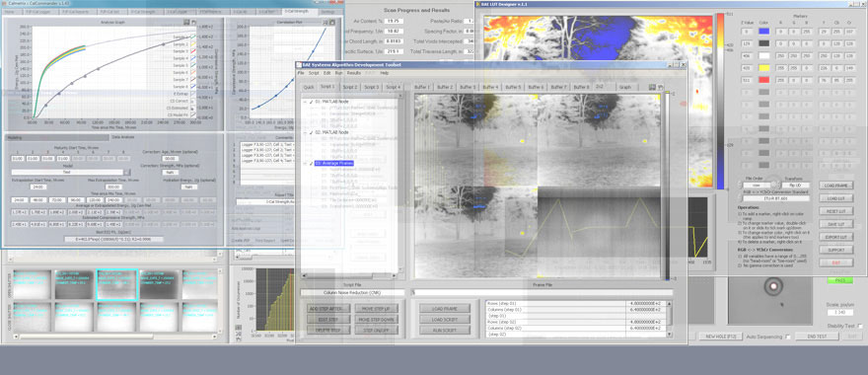Select the cyan-highlighted open shutter thumbnail
The height and width of the screenshot is (375, 868).
(x=116, y=285)
